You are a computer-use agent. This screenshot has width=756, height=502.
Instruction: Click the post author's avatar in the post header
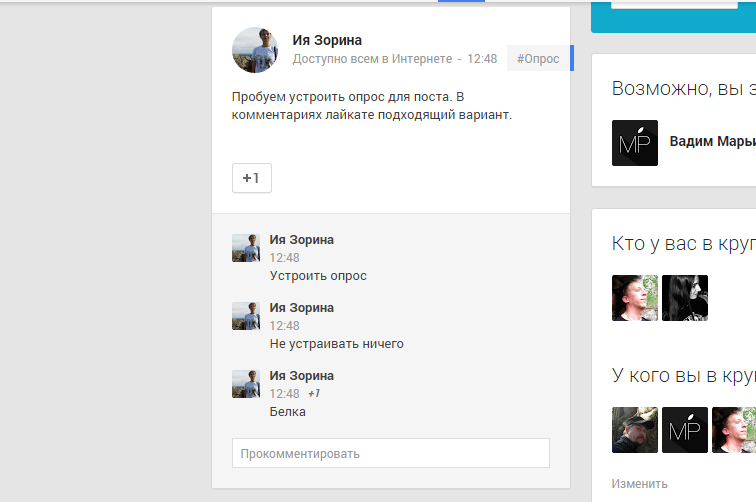(255, 50)
